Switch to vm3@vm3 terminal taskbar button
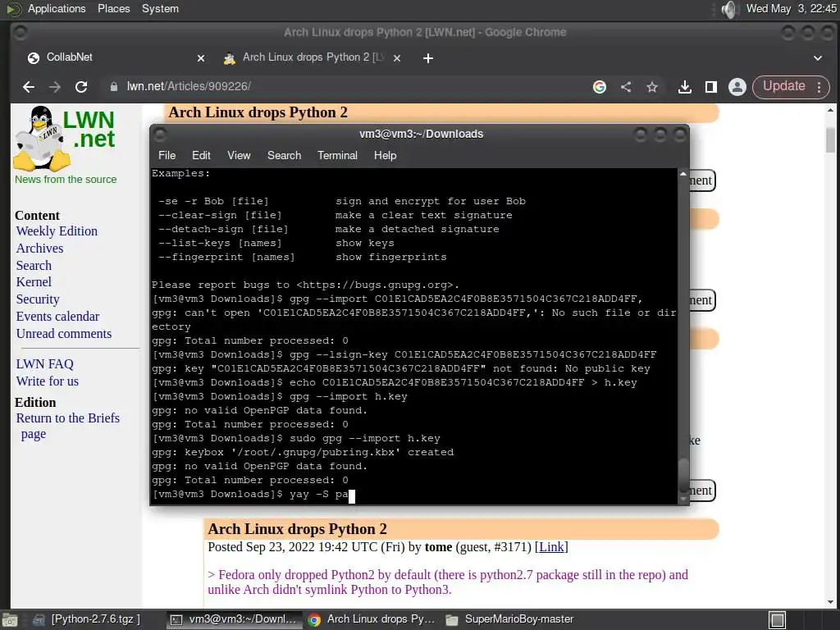This screenshot has width=840, height=630. pyautogui.click(x=234, y=619)
